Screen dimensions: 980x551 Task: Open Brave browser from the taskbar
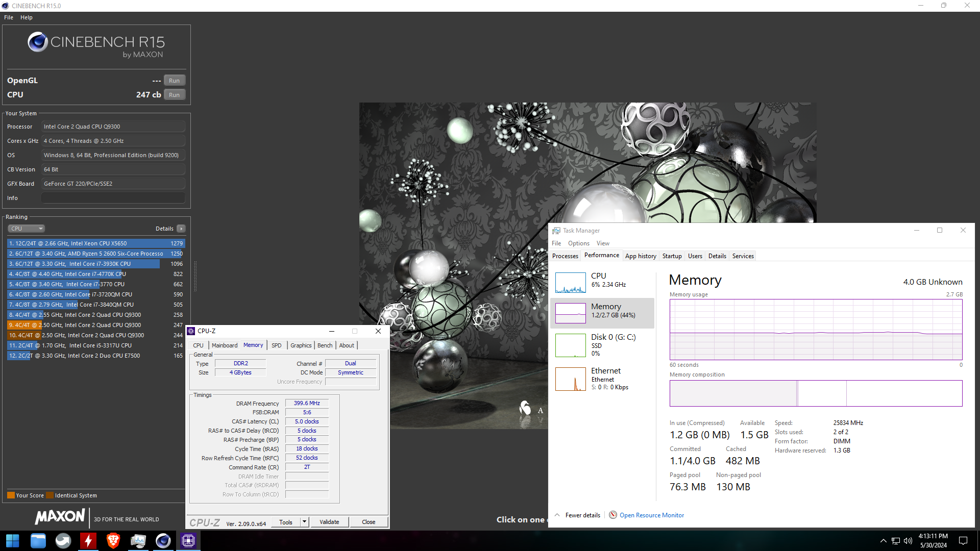(113, 541)
